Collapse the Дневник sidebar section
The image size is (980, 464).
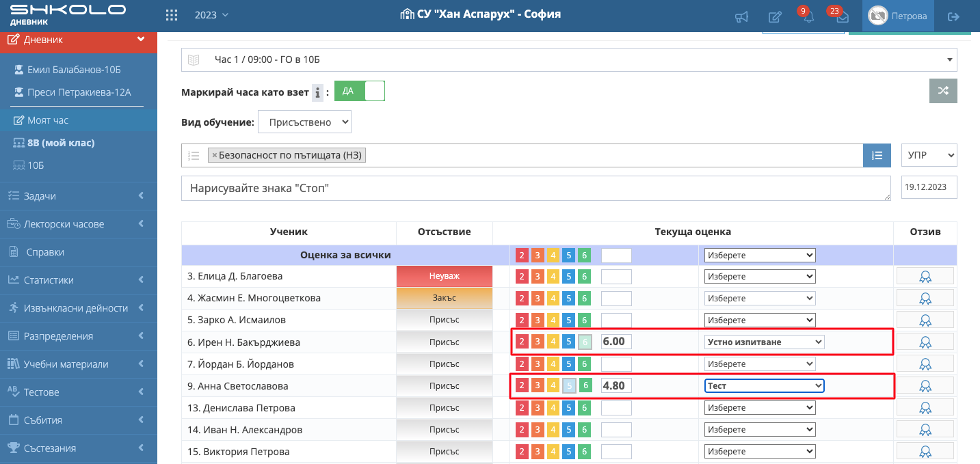coord(79,40)
